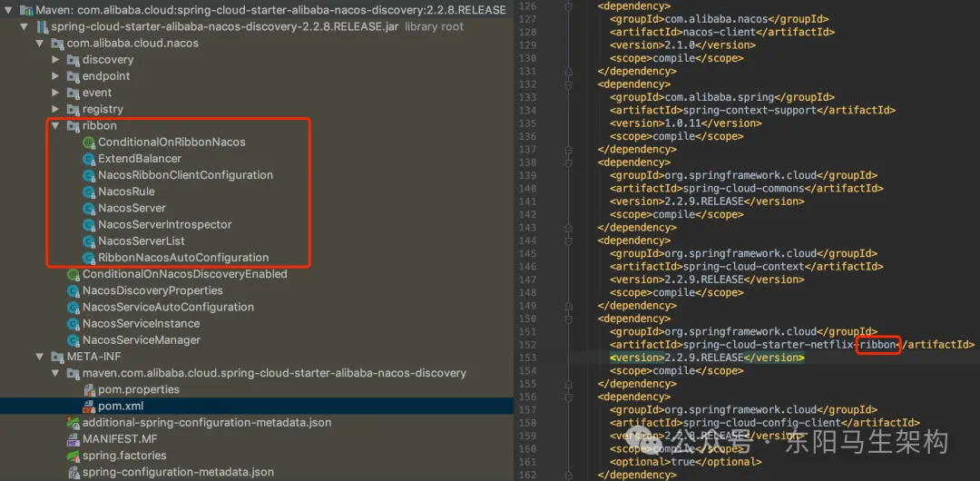The image size is (980, 481).
Task: Expand the event package
Action: (x=55, y=93)
